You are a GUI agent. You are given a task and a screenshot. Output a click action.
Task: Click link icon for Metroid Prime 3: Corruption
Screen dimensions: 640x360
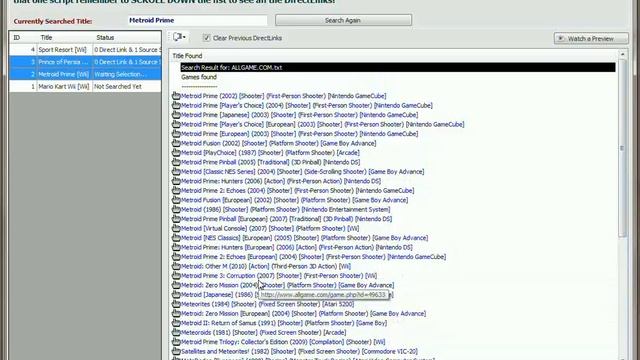point(176,276)
